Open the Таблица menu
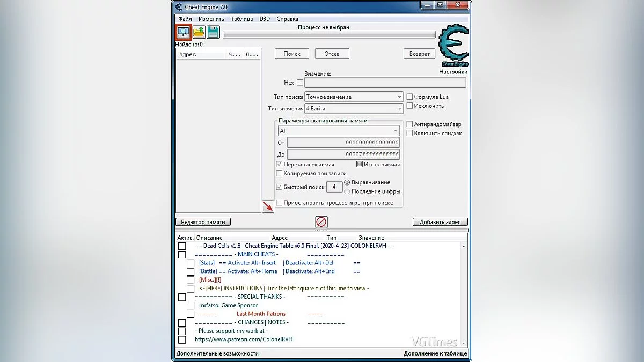Viewport: 644px width, 362px height. pos(241,19)
